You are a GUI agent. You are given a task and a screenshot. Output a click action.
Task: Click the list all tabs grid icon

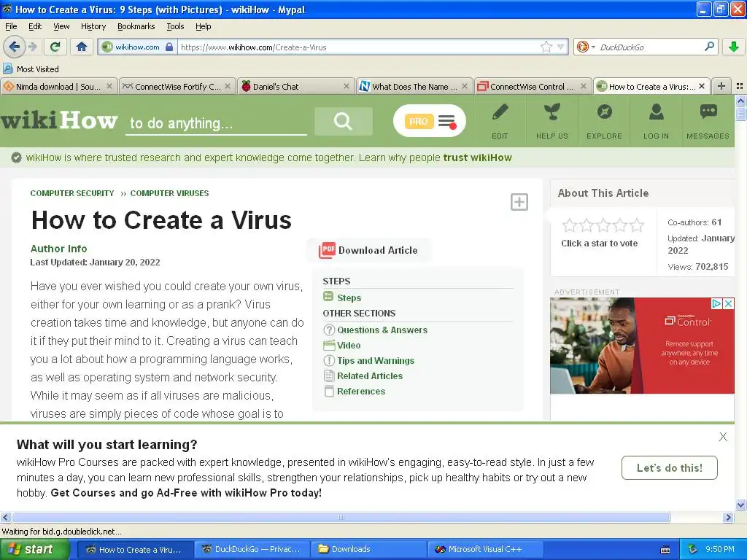[x=740, y=86]
